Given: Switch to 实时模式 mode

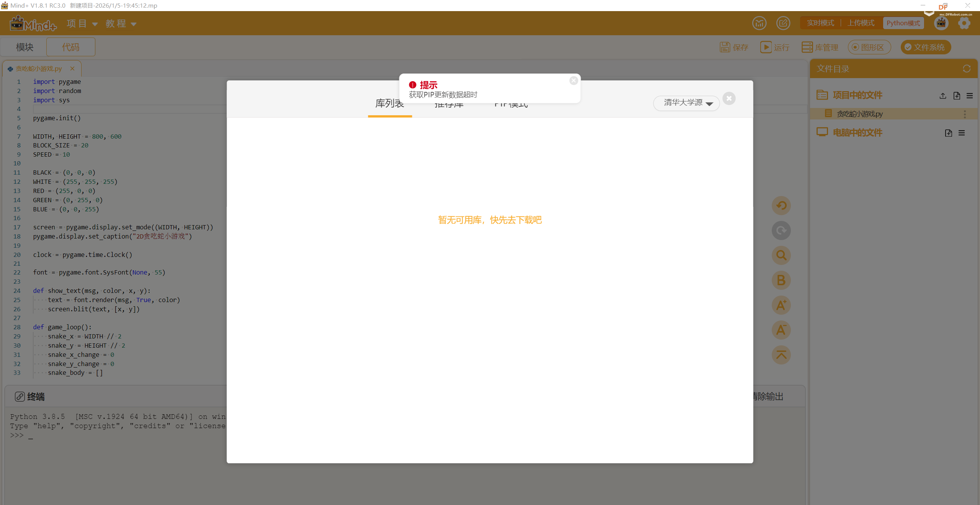Looking at the screenshot, I should 820,23.
